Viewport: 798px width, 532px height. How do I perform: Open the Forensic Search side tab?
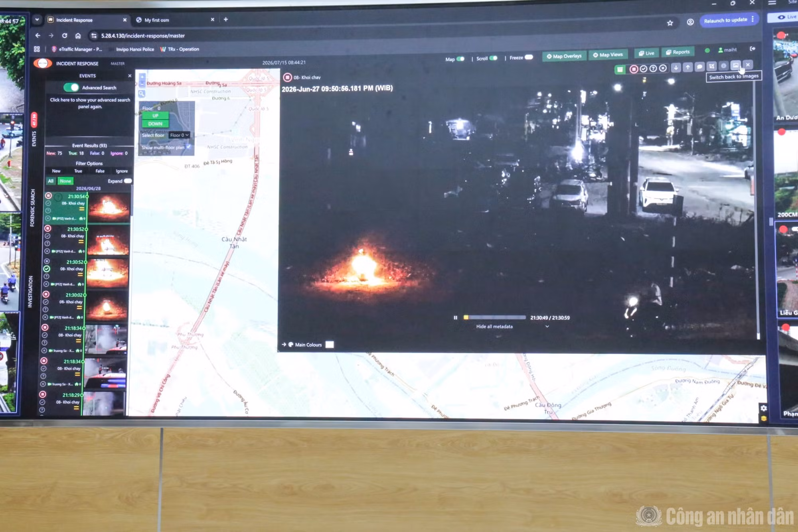click(33, 208)
